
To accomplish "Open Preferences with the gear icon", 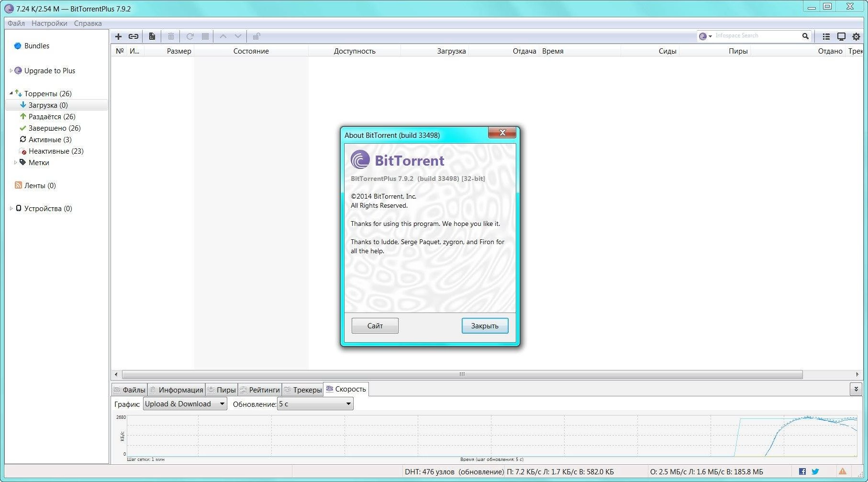I will (857, 36).
